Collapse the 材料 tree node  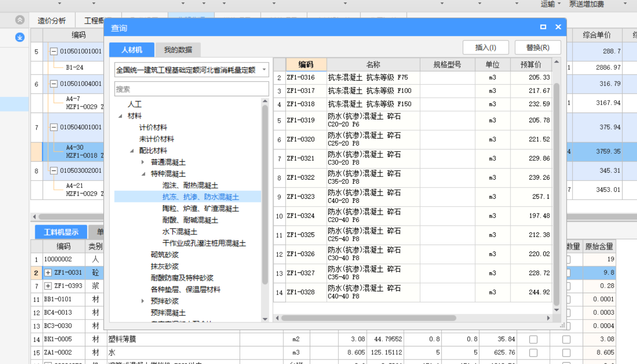121,116
